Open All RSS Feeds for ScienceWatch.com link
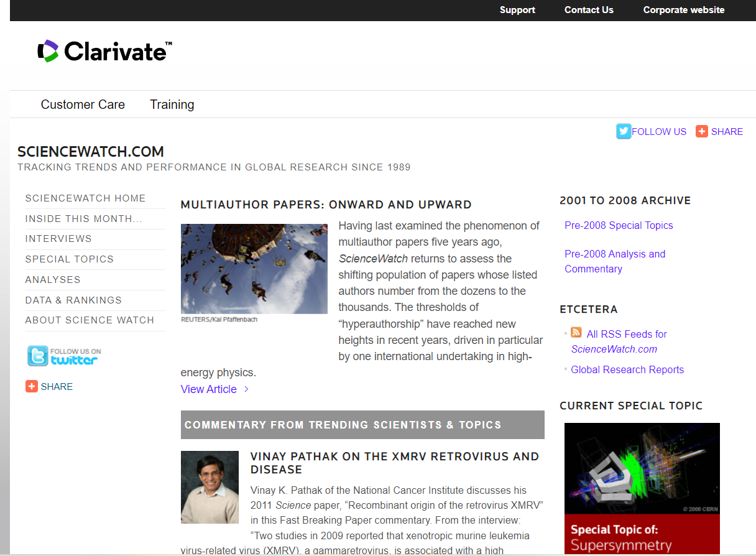Image resolution: width=756 pixels, height=556 pixels. [x=619, y=342]
